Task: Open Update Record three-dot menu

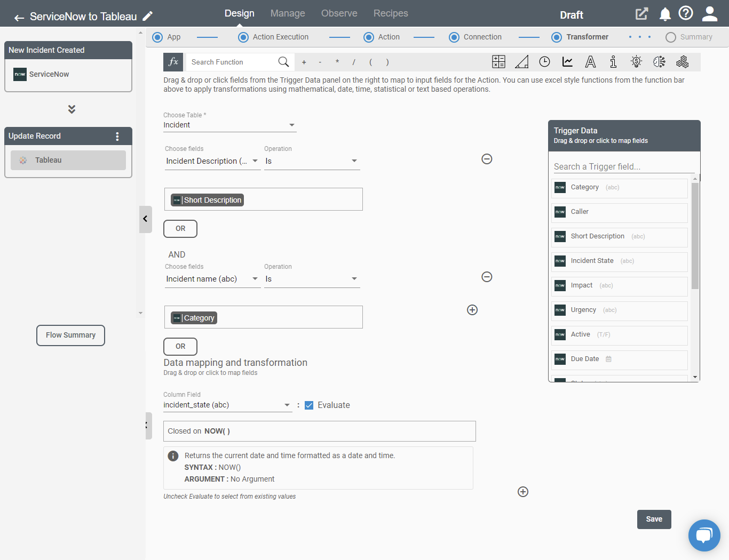Action: point(117,136)
